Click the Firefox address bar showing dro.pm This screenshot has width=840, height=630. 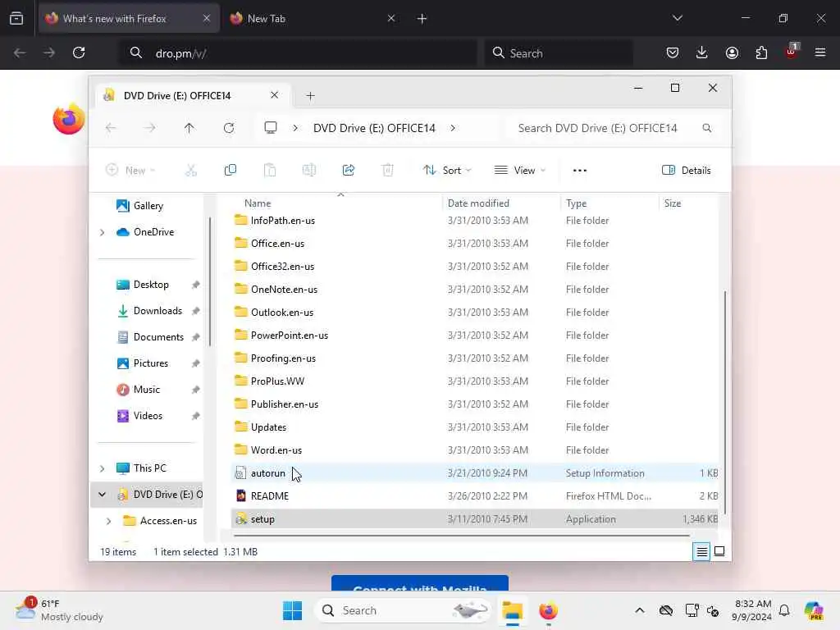297,53
